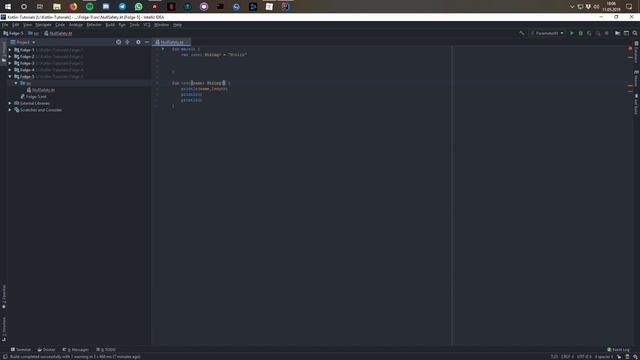Click the Search Everywhere magnifier icon
Image resolution: width=640 pixels, height=360 pixels.
coord(635,33)
